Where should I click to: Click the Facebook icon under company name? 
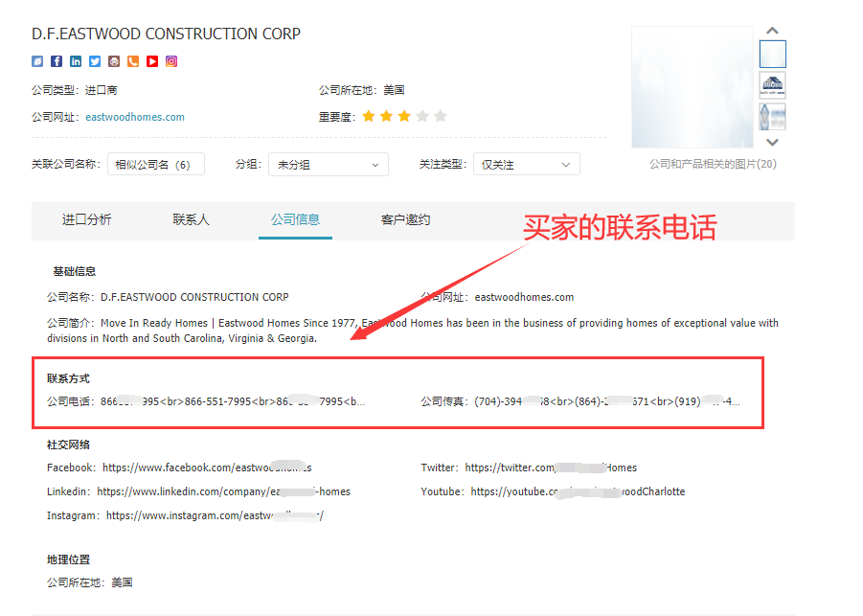pyautogui.click(x=57, y=61)
